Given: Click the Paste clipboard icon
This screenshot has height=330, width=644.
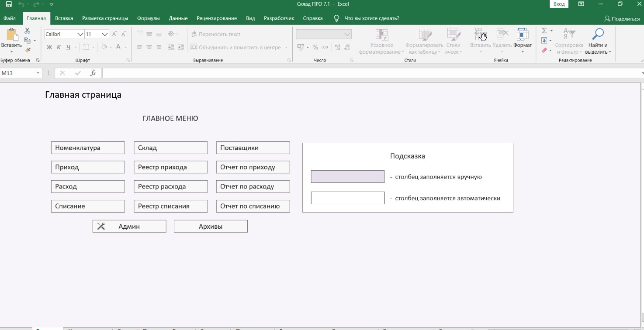Looking at the screenshot, I should click(11, 35).
